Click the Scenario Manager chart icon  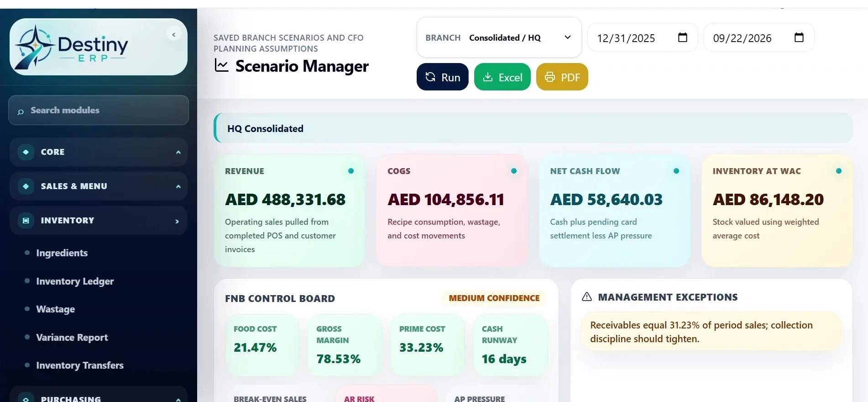tap(221, 66)
